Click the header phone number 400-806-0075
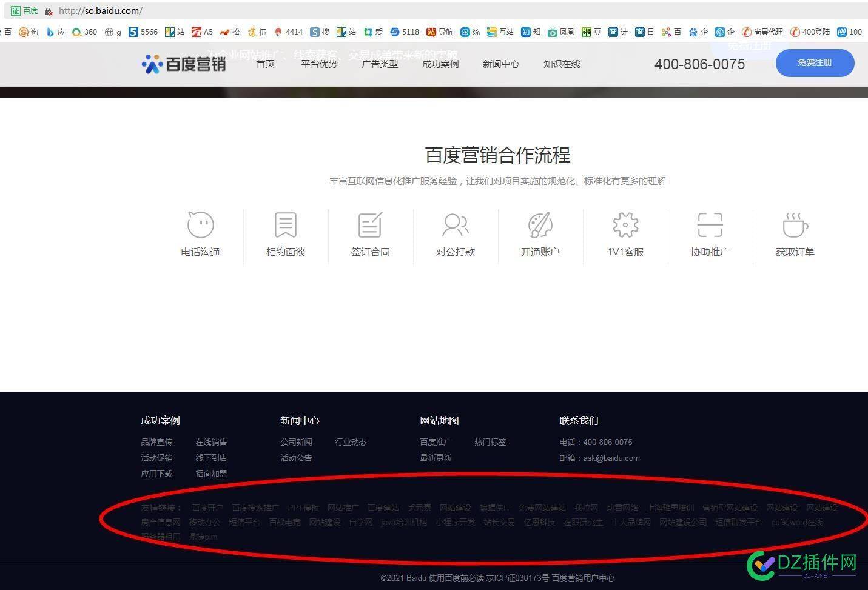This screenshot has height=590, width=868. pyautogui.click(x=699, y=64)
